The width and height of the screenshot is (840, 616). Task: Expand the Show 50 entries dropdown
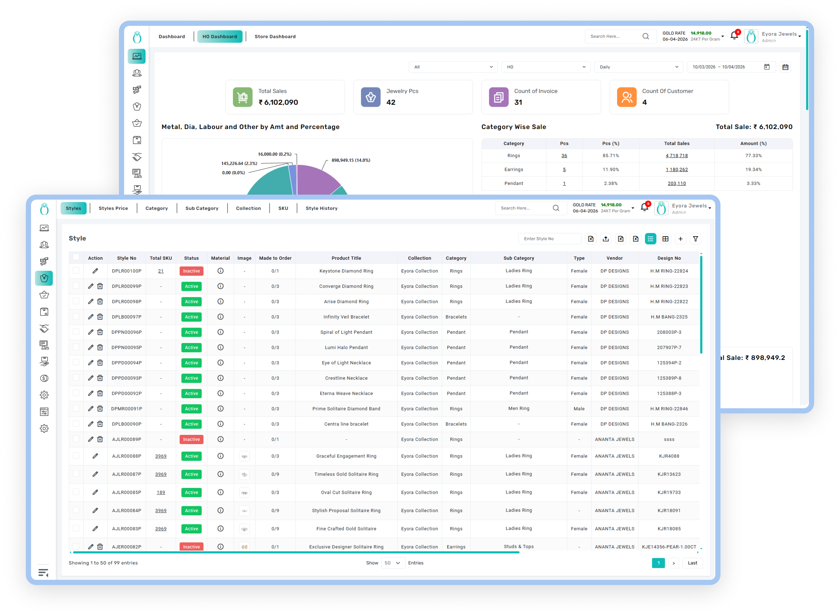[393, 563]
